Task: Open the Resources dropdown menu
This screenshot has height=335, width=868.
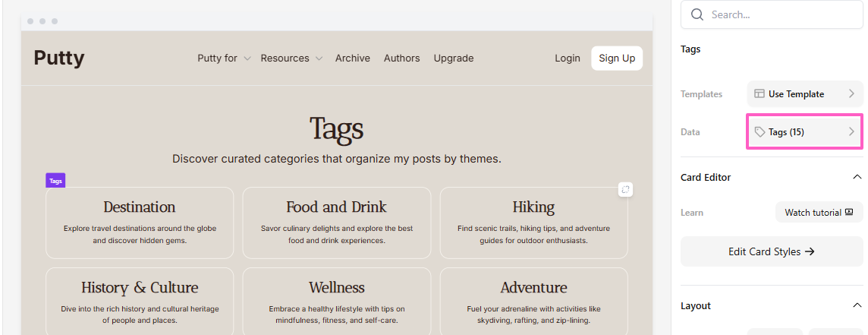Action: click(x=291, y=58)
